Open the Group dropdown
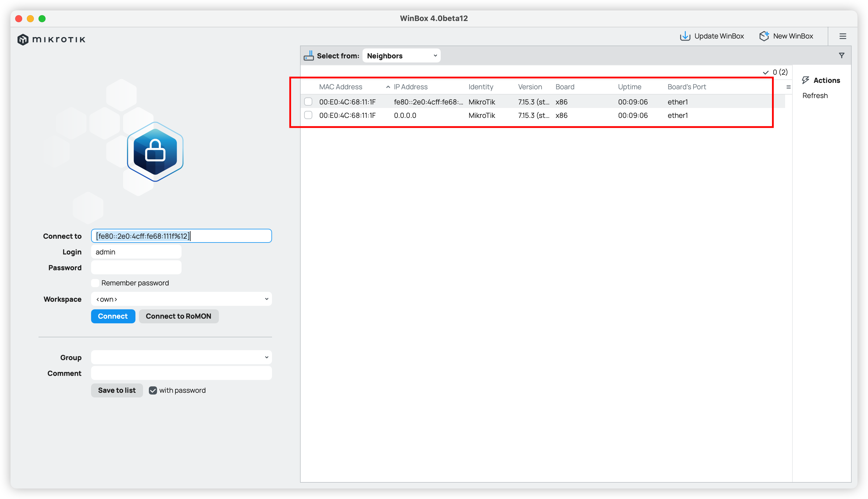Image resolution: width=868 pixels, height=499 pixels. point(181,357)
